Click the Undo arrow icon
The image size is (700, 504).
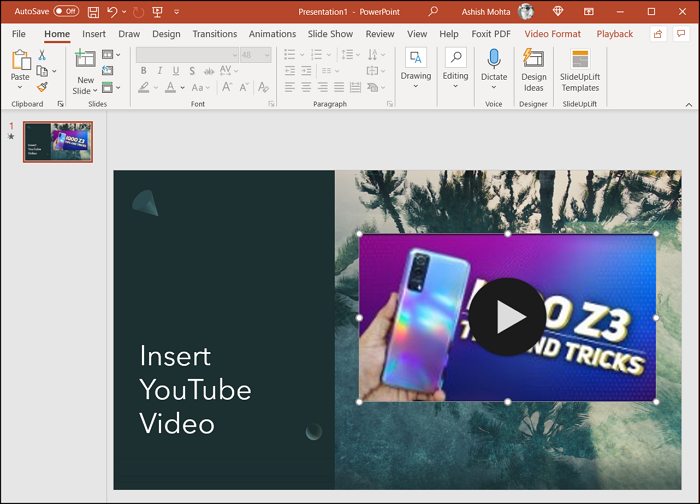tap(112, 12)
